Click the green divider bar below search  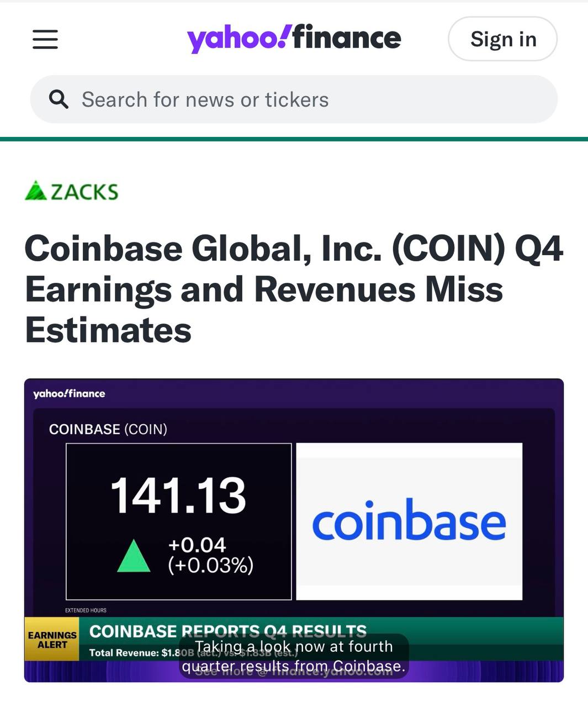[294, 139]
